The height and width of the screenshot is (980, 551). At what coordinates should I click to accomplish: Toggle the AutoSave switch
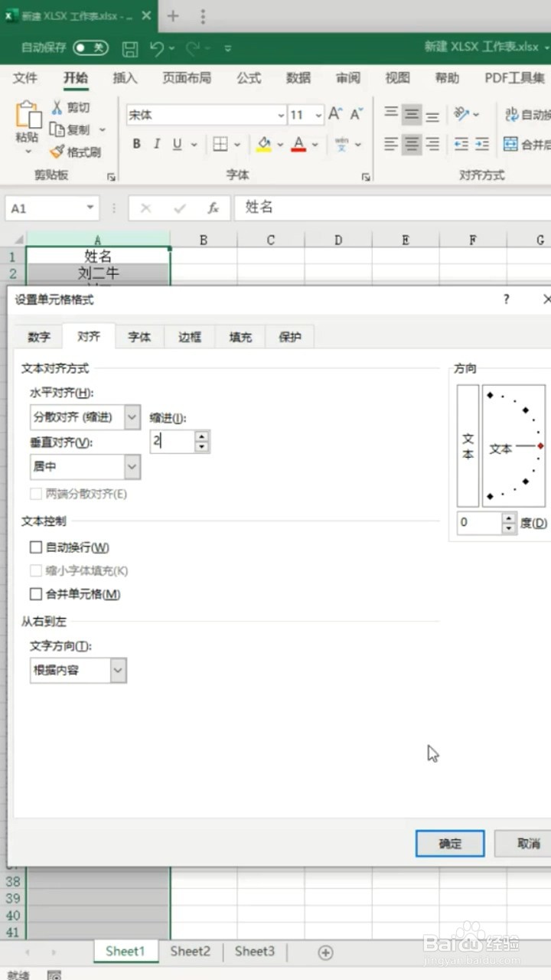click(x=91, y=47)
